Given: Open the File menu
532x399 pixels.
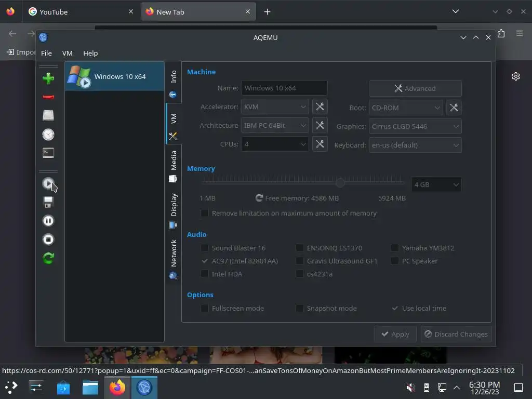Looking at the screenshot, I should pyautogui.click(x=46, y=54).
